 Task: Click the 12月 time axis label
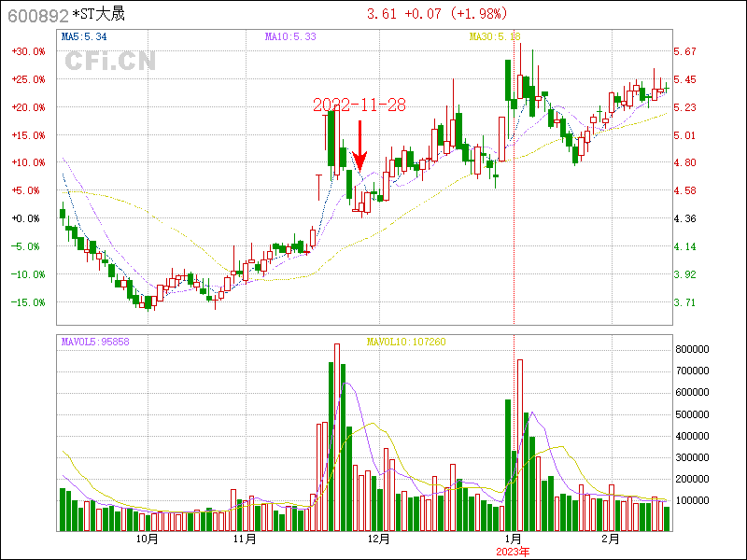tap(378, 539)
